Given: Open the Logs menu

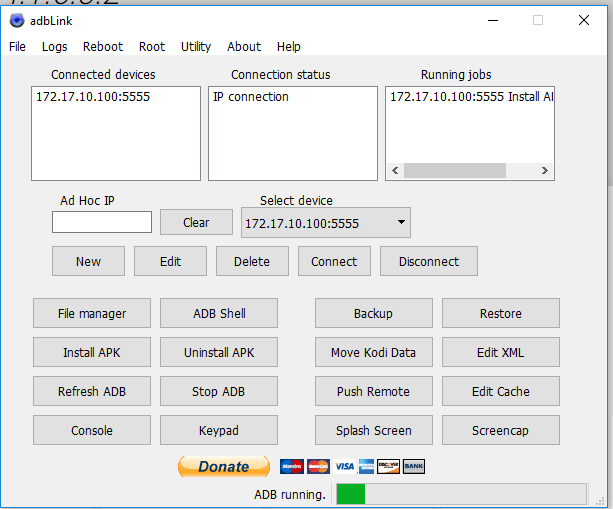Looking at the screenshot, I should click(54, 47).
